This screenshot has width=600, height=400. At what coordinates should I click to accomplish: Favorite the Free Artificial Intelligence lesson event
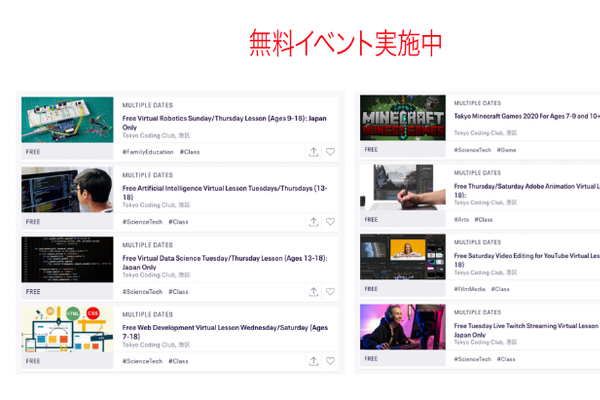point(330,222)
